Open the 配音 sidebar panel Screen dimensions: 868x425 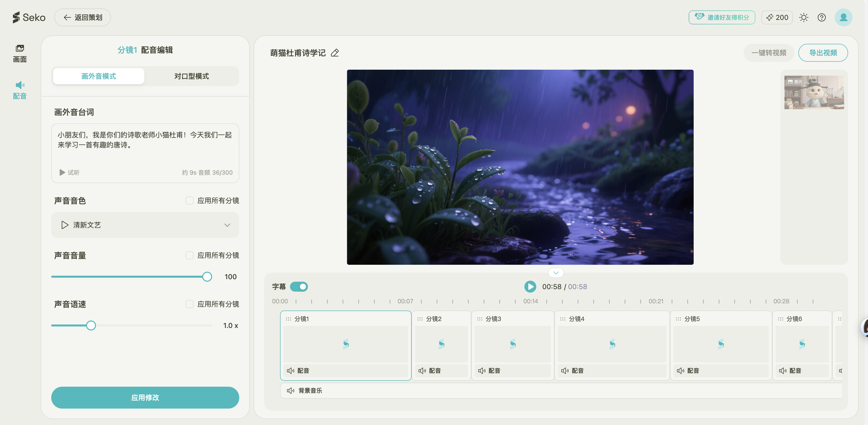coord(20,90)
